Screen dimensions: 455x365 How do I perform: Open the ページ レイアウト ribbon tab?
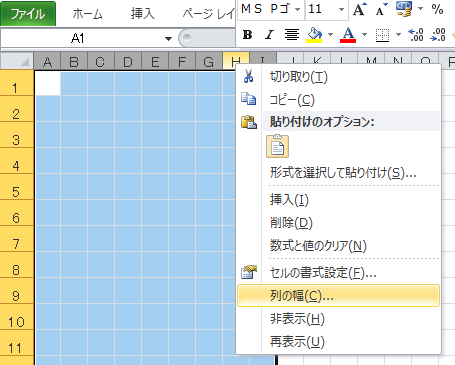pyautogui.click(x=208, y=14)
